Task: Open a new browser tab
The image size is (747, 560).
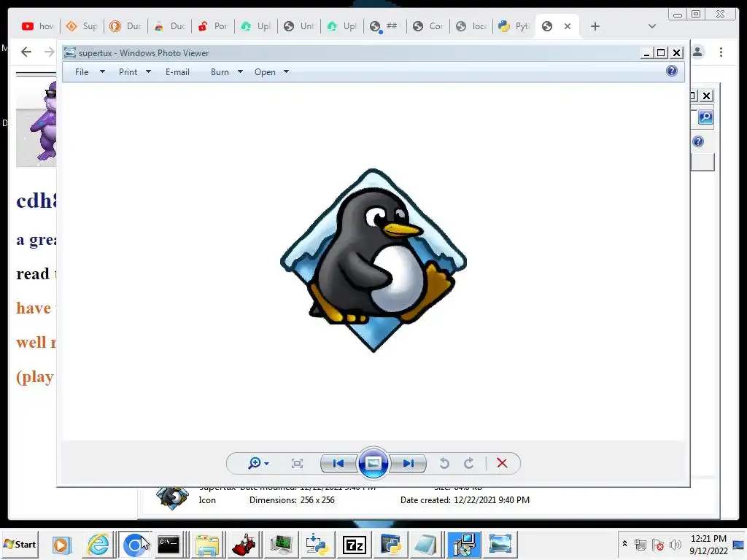Action: 595,26
